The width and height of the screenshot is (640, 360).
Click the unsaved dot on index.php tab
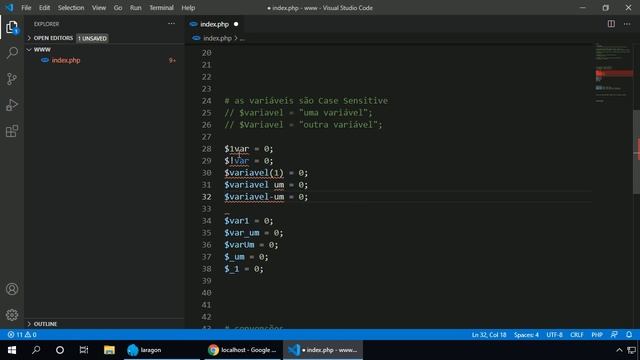tap(236, 24)
